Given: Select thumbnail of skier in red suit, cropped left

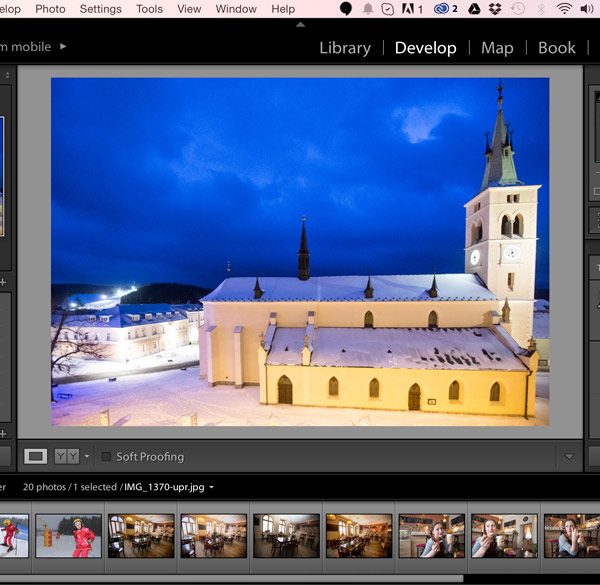Looking at the screenshot, I should [x=14, y=536].
